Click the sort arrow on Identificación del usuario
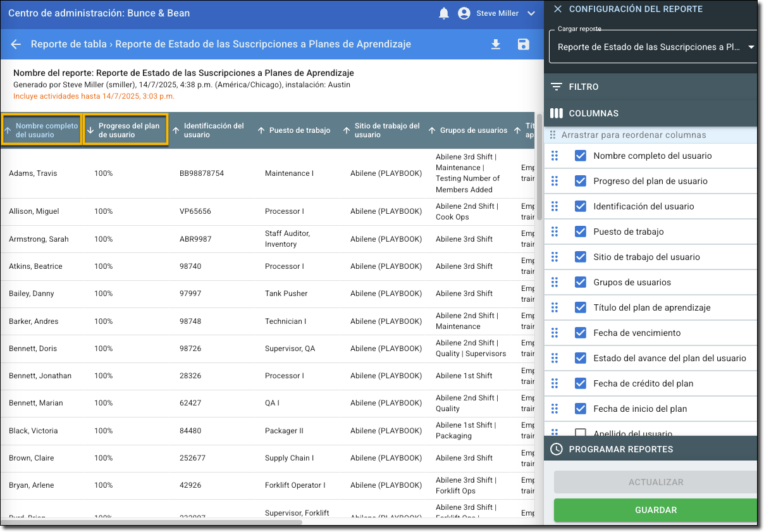 point(176,130)
